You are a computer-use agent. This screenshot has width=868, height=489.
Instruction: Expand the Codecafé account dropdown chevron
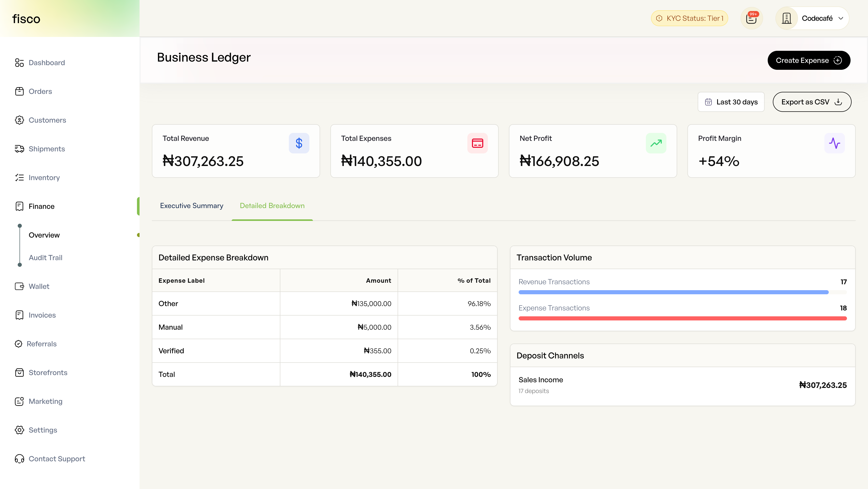point(841,18)
